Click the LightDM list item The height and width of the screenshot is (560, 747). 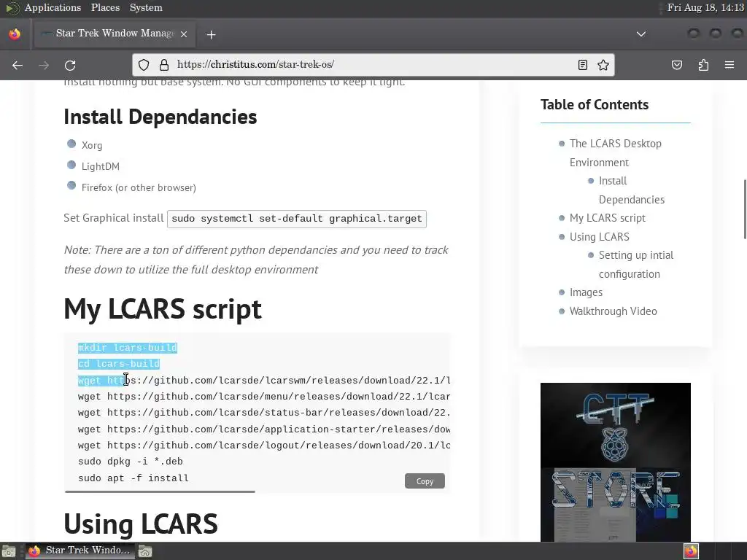point(101,166)
